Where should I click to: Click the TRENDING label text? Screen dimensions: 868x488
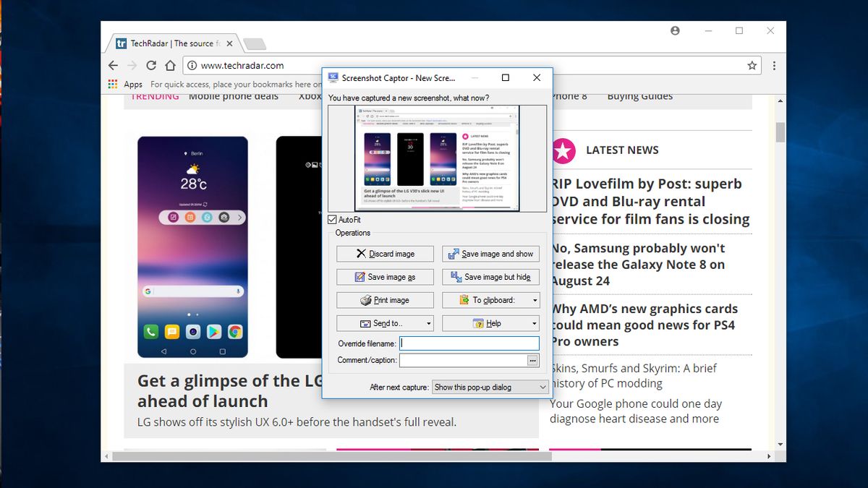click(155, 96)
